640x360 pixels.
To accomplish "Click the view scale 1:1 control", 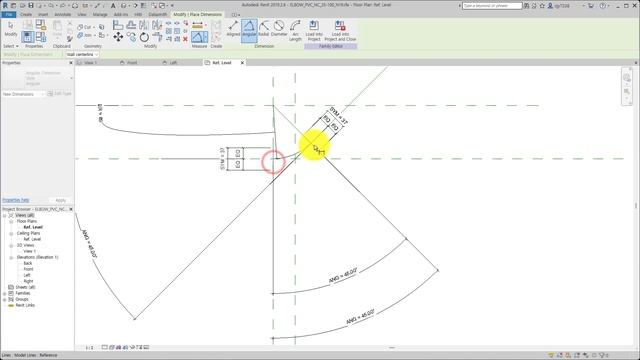I will [89, 348].
